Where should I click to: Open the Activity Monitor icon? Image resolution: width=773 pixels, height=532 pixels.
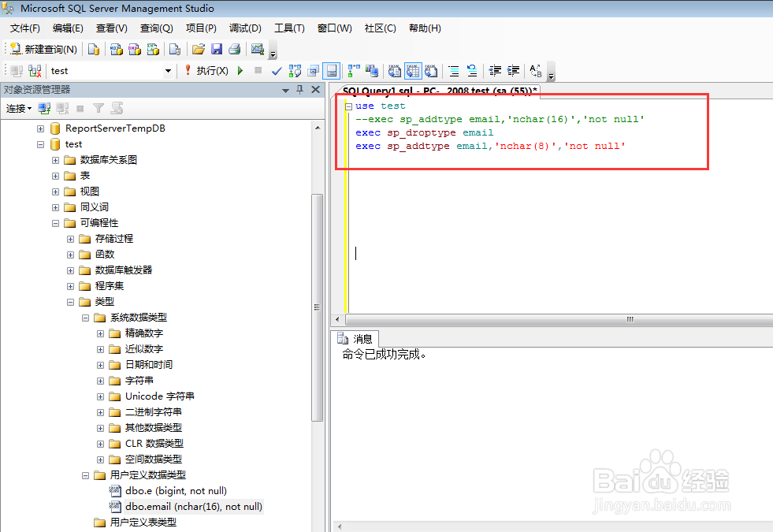[258, 49]
